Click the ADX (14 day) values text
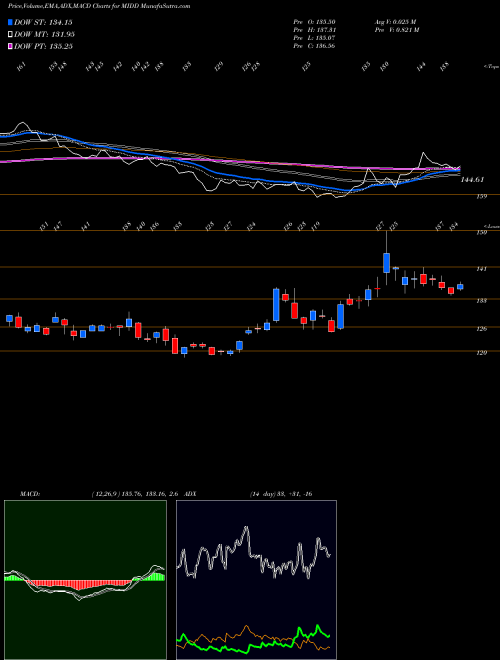 coord(281,494)
